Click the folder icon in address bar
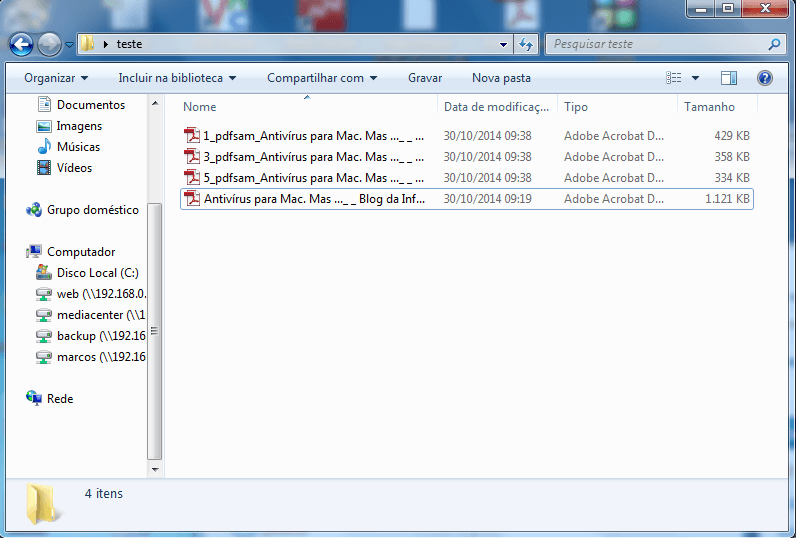 coord(88,44)
